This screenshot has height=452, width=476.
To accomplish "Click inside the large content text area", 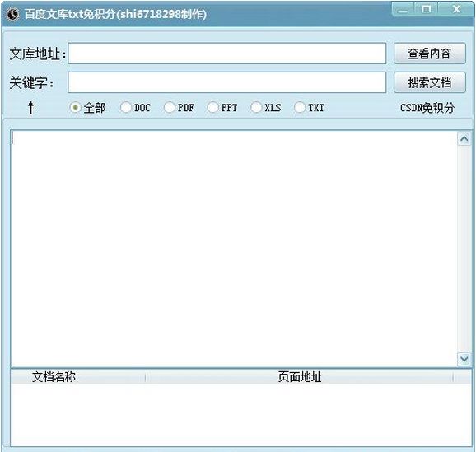I will (234, 249).
